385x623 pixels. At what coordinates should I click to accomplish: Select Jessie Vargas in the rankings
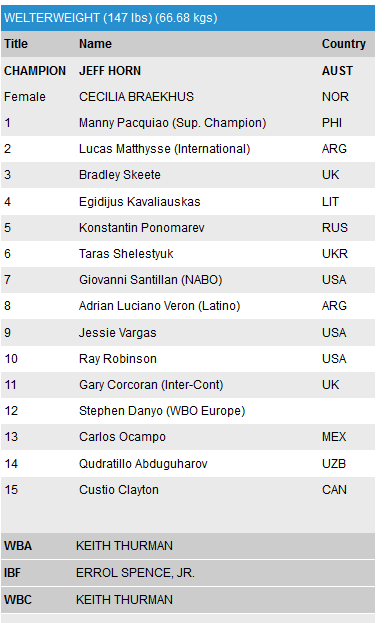click(x=118, y=333)
